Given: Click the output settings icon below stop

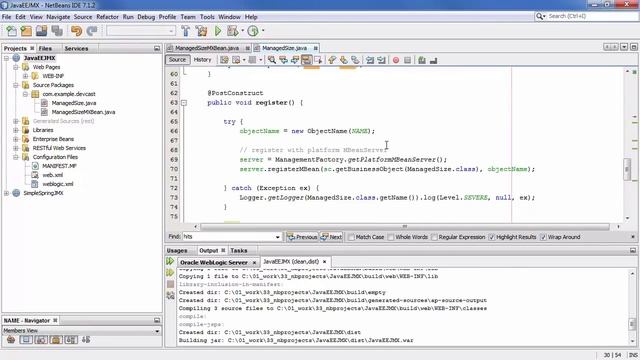Looking at the screenshot, I should coord(170,296).
